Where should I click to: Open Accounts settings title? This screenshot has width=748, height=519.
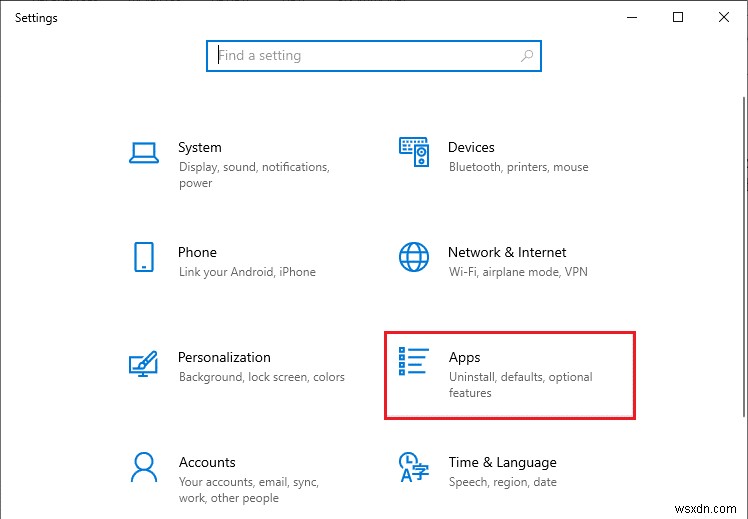(x=207, y=462)
